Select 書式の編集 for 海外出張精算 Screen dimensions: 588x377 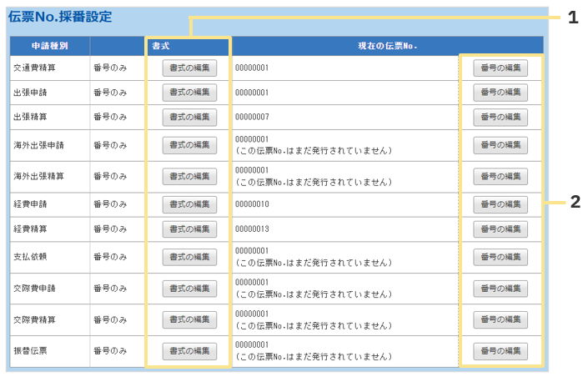[189, 177]
